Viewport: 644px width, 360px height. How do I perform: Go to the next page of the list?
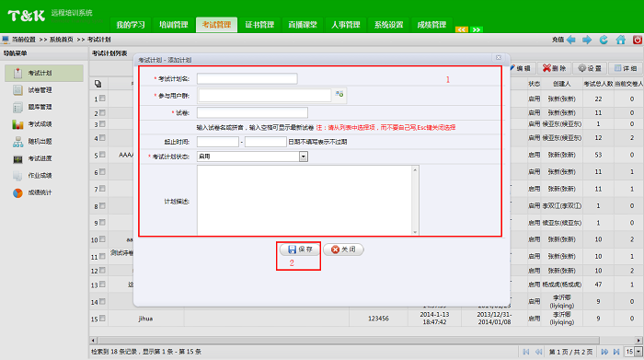pos(604,352)
